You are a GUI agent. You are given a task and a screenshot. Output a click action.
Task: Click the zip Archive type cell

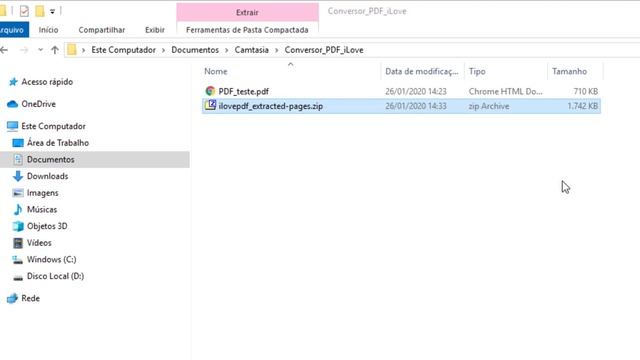click(489, 106)
